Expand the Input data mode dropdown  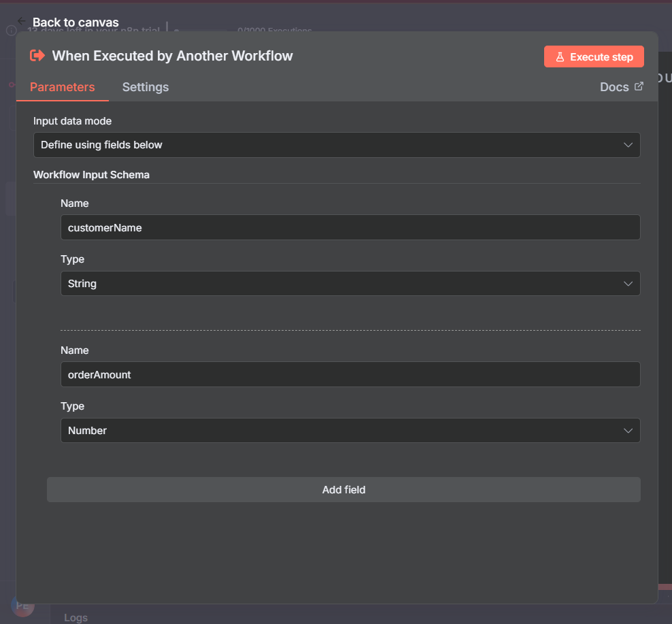337,145
